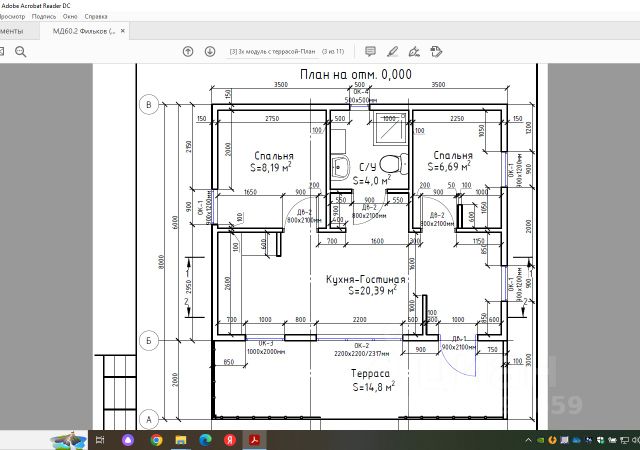The width and height of the screenshot is (640, 450).
Task: Click the axis marker circle В
Action: [x=149, y=105]
